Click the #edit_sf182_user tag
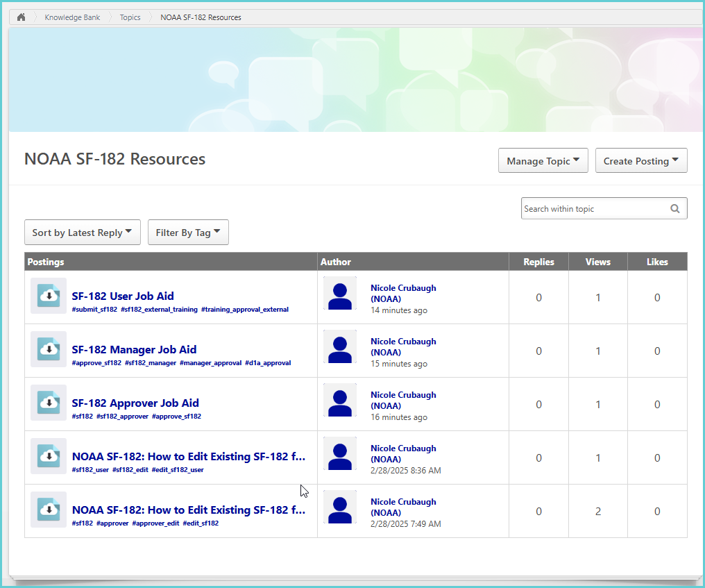705x588 pixels. click(x=178, y=470)
